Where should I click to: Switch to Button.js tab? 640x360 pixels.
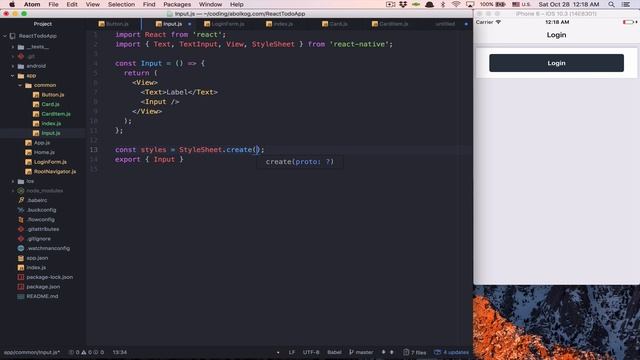click(113, 24)
